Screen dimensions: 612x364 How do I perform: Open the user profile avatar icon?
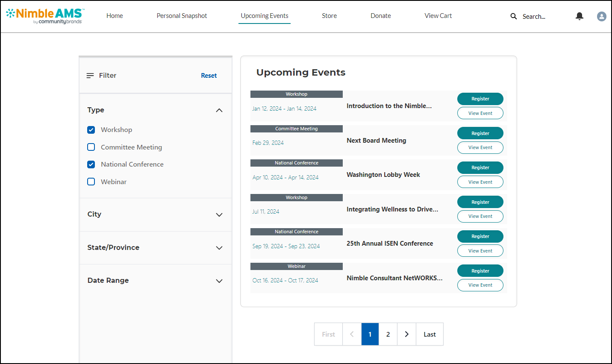tap(601, 16)
